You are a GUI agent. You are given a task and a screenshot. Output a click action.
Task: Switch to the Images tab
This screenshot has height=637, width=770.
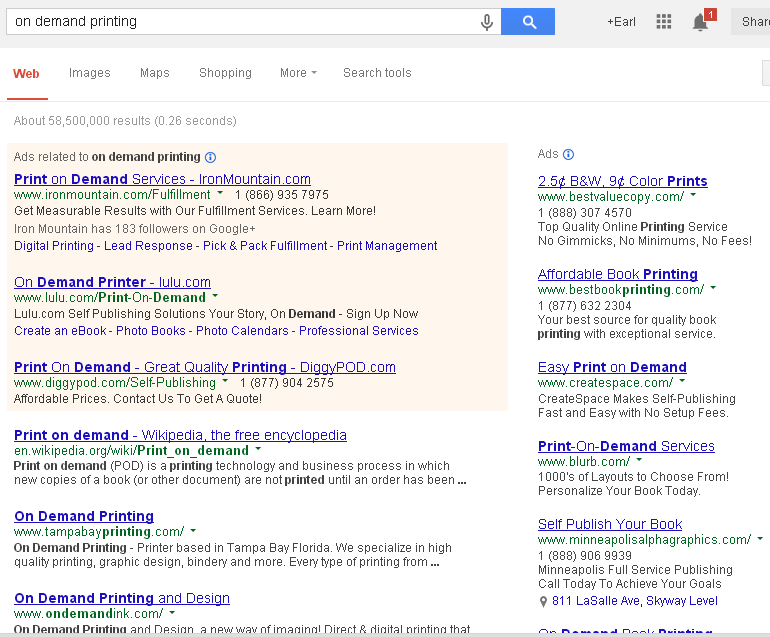(x=89, y=73)
